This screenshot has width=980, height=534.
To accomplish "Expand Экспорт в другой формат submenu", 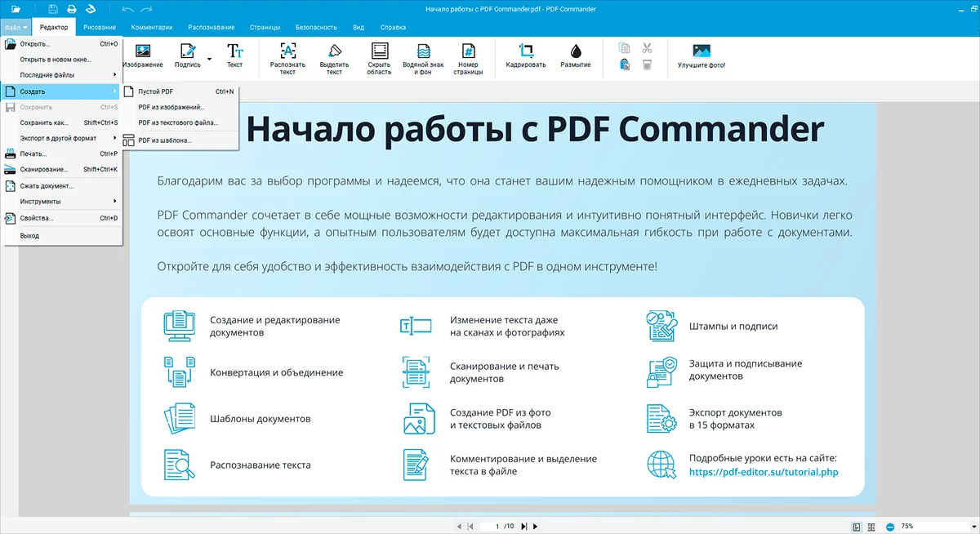I will 61,138.
